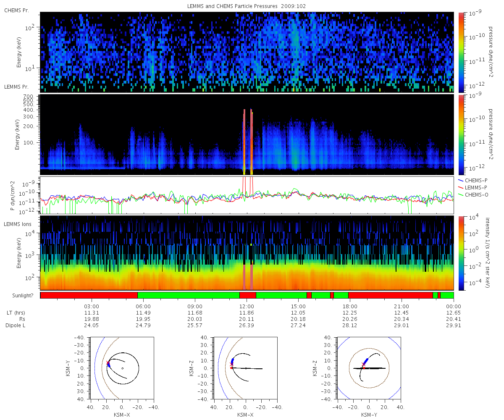Click the first red Sunlight bar segment

[89, 295]
